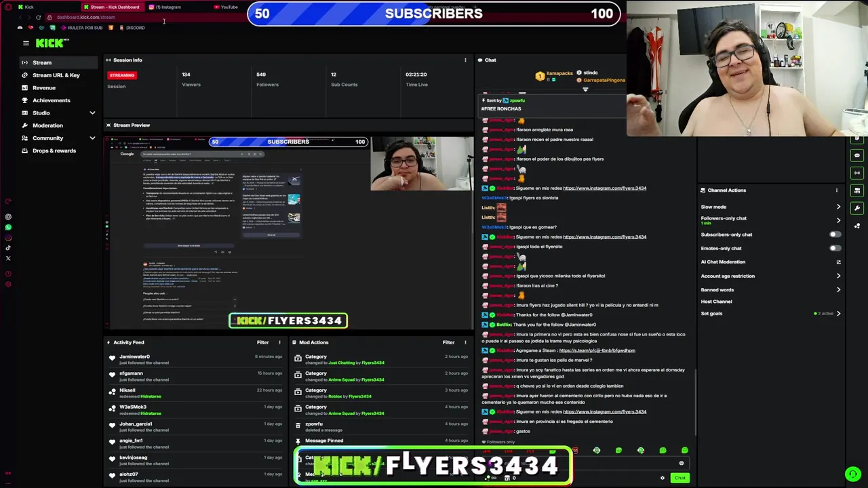868x488 pixels.
Task: Open the support headset bubble
Action: [852, 474]
